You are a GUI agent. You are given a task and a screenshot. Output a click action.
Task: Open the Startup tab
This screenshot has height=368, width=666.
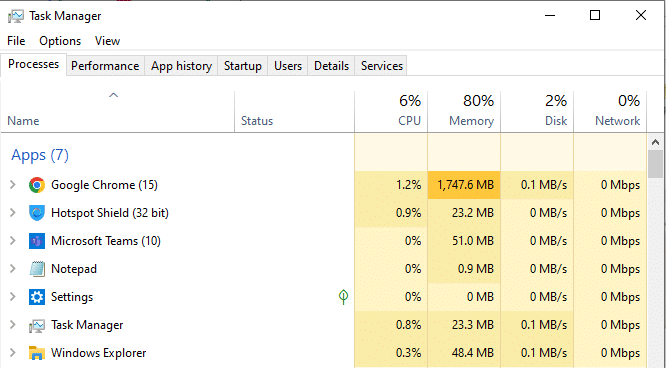[243, 66]
